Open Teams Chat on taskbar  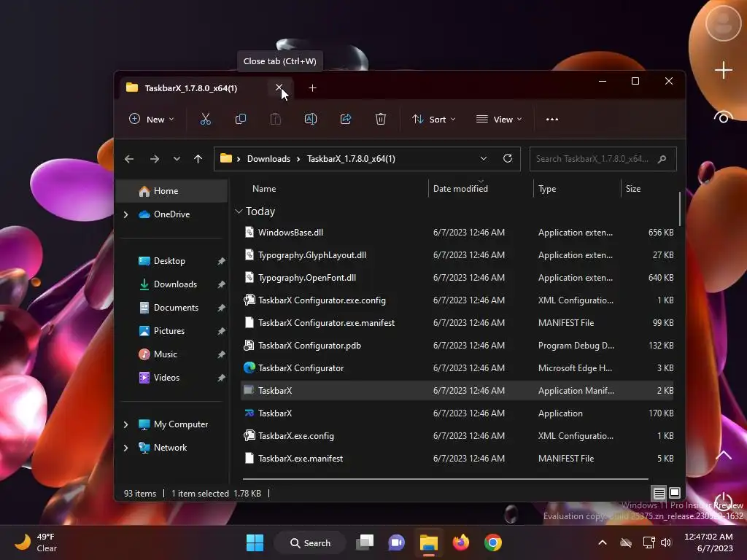coord(396,542)
